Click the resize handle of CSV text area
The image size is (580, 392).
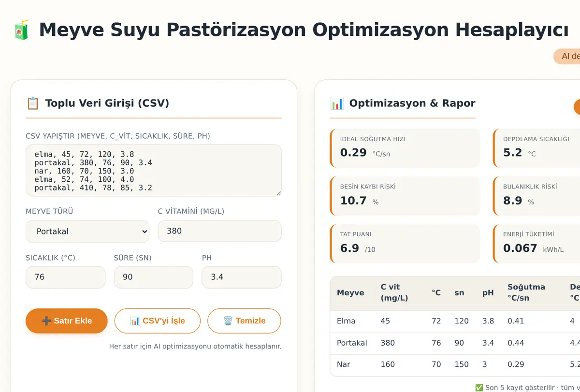coord(278,193)
